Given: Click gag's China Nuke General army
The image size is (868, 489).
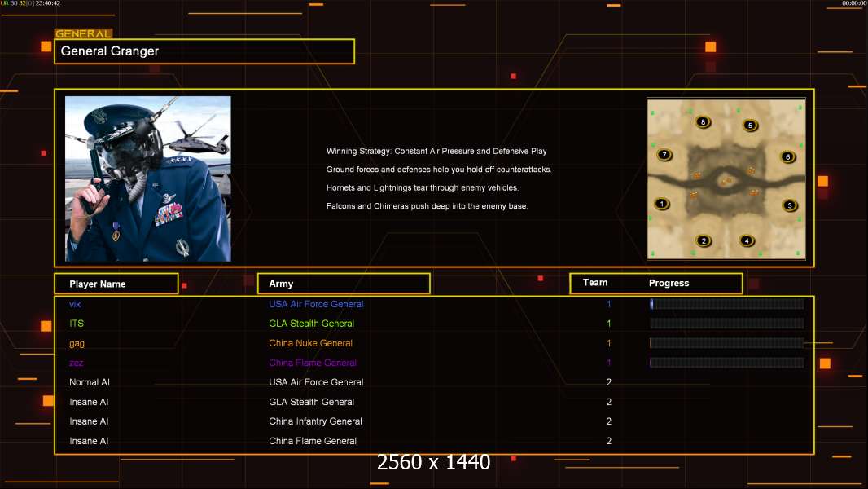Looking at the screenshot, I should (x=310, y=343).
